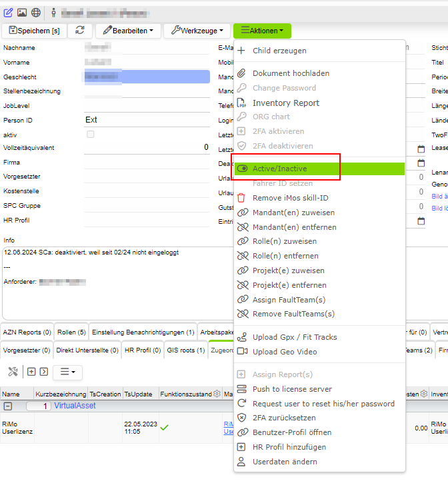Open Einstellung Benachrichtigungen (1) tab
The height and width of the screenshot is (491, 448).
[143, 332]
